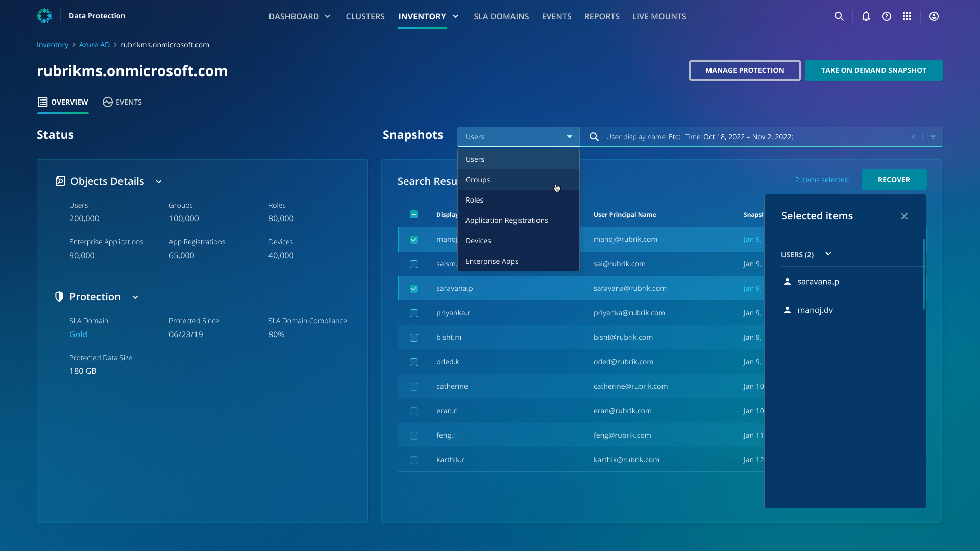This screenshot has width=980, height=551.
Task: Click the Rubrik snowflake logo
Action: pos(44,16)
